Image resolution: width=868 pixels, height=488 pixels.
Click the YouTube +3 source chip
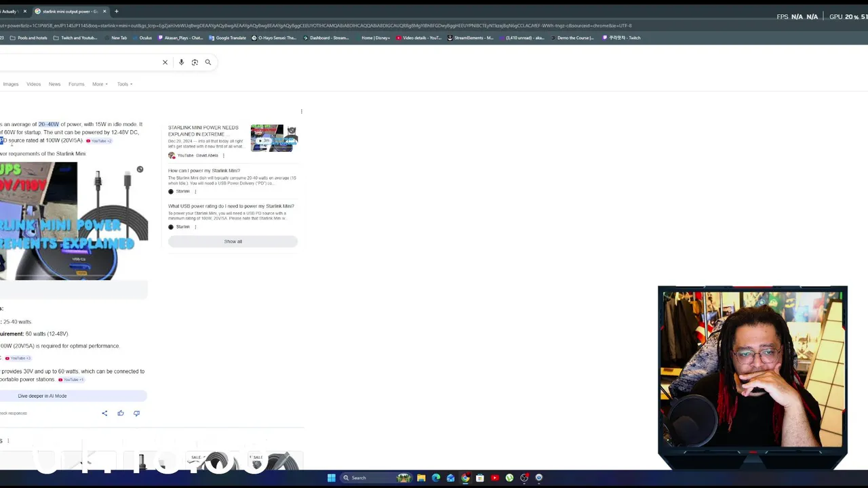(18, 358)
